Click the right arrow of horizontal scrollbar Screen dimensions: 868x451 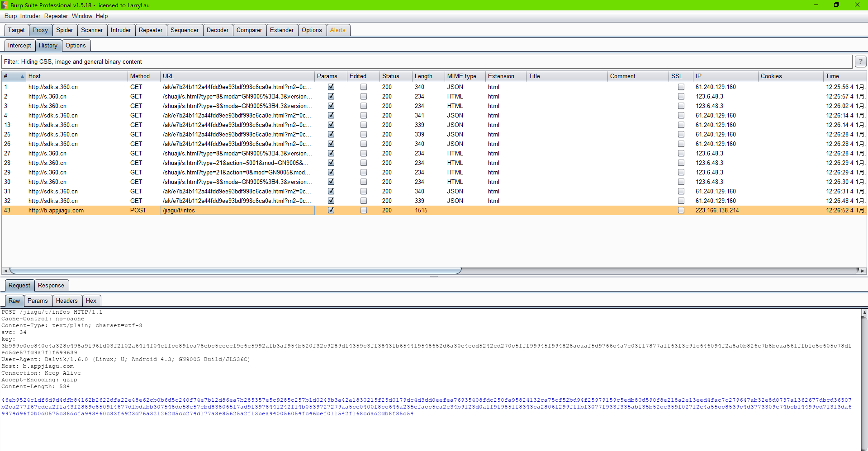pos(863,271)
